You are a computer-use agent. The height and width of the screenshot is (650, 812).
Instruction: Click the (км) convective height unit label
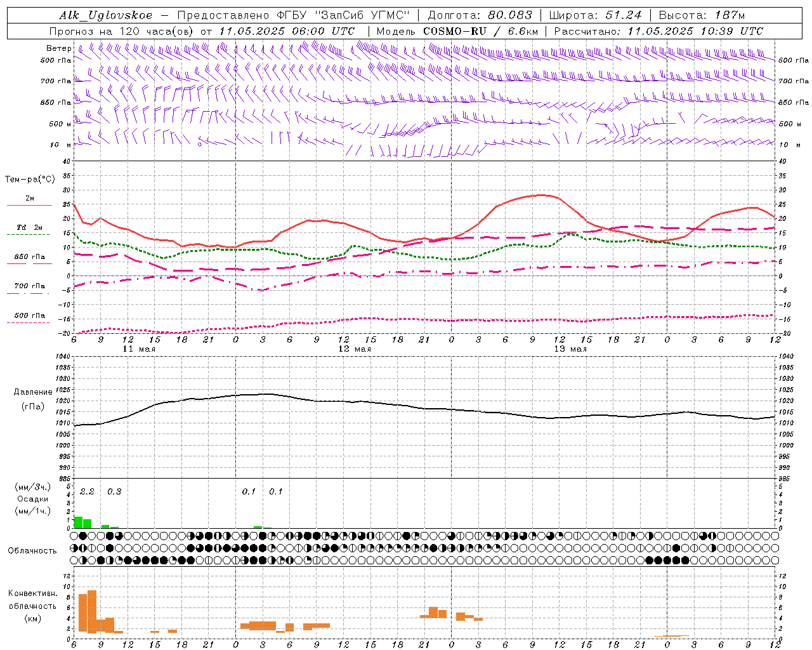pyautogui.click(x=32, y=618)
